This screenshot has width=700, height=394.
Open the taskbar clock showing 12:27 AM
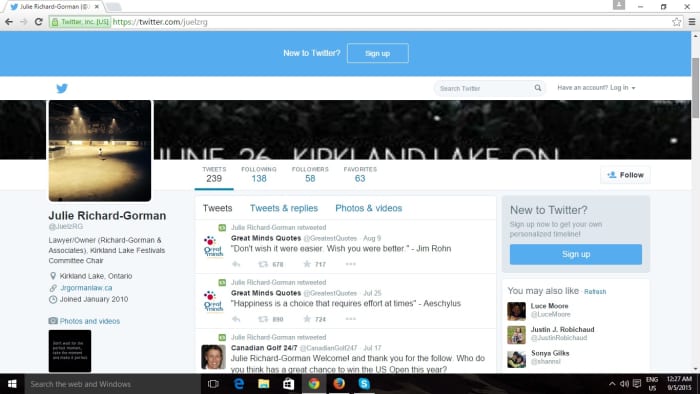[x=679, y=384]
